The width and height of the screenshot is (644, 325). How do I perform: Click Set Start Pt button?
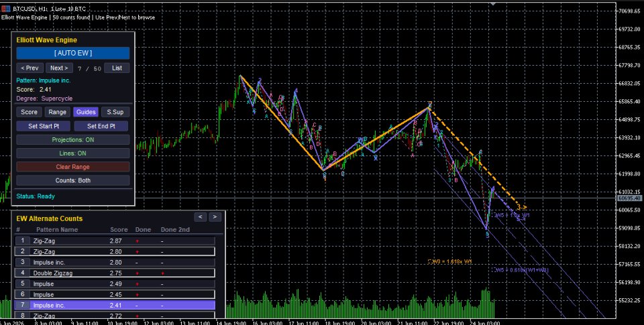click(44, 126)
